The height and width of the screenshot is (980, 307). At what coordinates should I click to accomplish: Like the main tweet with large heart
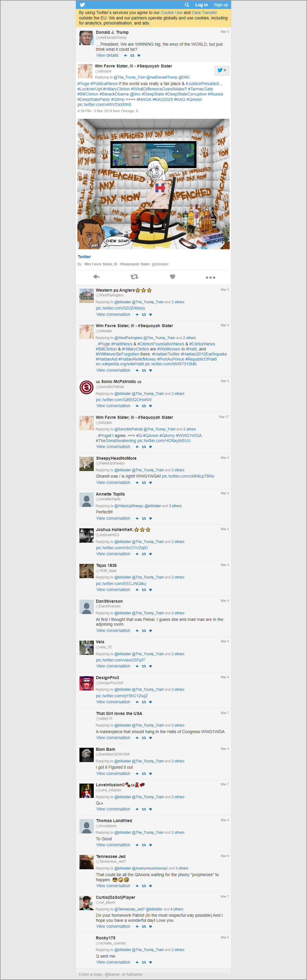pyautogui.click(x=172, y=277)
